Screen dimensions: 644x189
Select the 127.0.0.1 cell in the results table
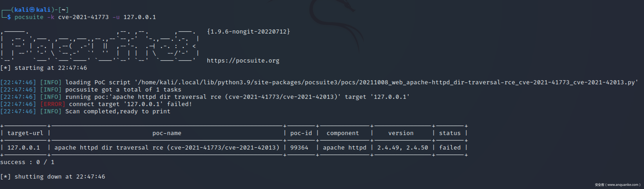(x=24, y=148)
